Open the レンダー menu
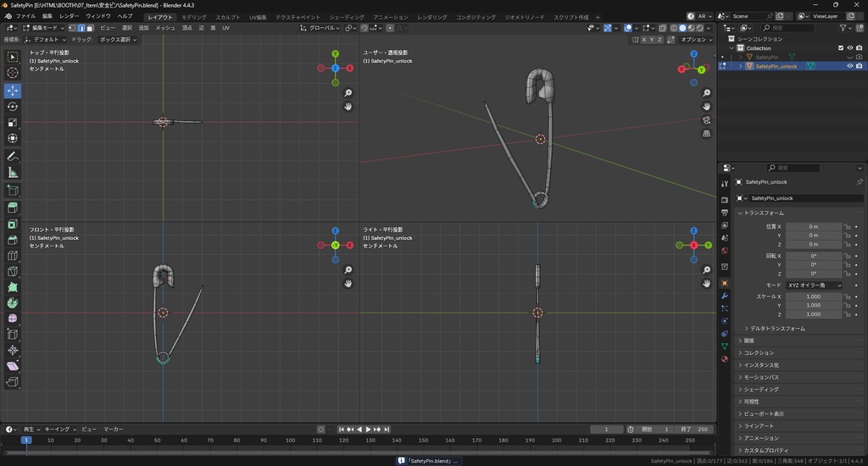 (70, 17)
